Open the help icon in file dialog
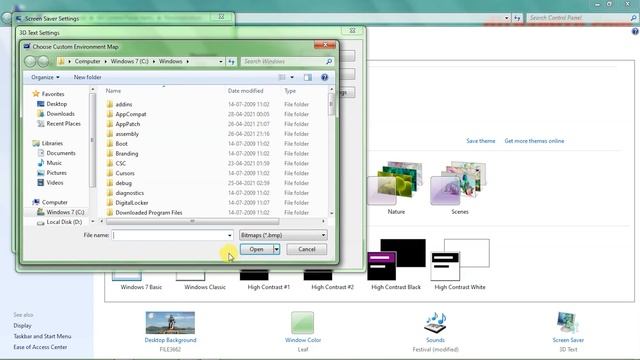The height and width of the screenshot is (360, 640). [x=324, y=77]
